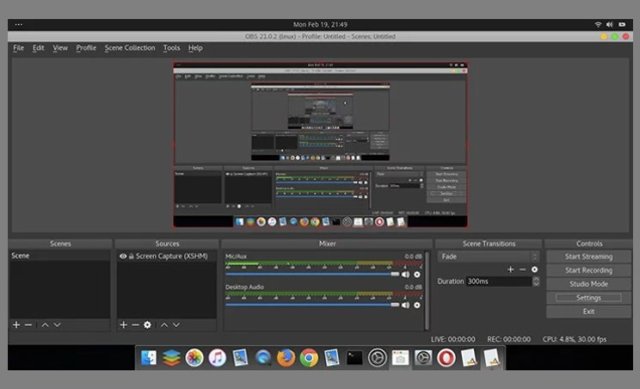The width and height of the screenshot is (640, 389).
Task: Select 'Screen Capture (XSHM)' source row
Action: pos(167,256)
